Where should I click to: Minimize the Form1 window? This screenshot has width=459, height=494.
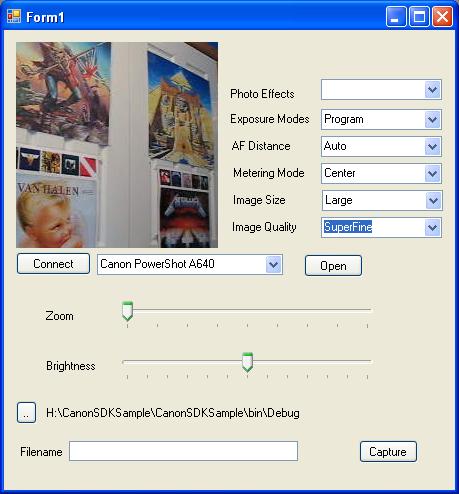point(396,16)
